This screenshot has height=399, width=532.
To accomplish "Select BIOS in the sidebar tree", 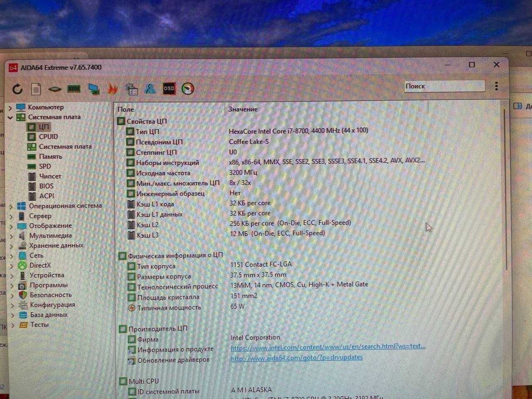I will pos(46,186).
